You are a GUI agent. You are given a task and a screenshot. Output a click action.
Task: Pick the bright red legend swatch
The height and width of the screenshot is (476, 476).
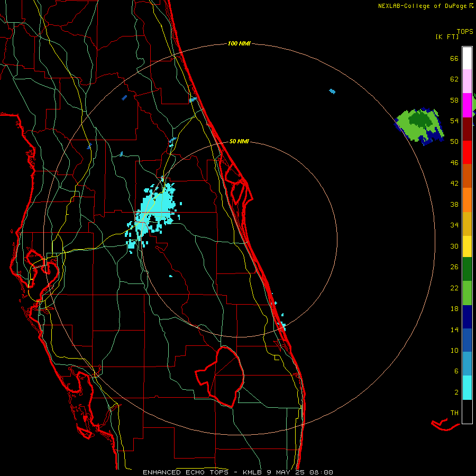(467, 152)
